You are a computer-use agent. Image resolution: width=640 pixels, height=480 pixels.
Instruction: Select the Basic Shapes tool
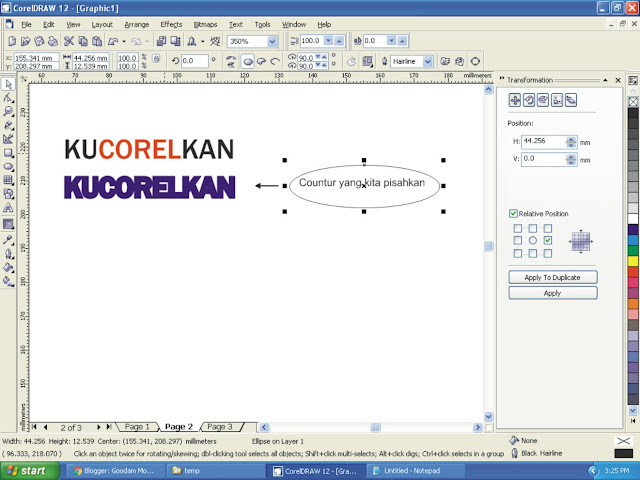8,194
